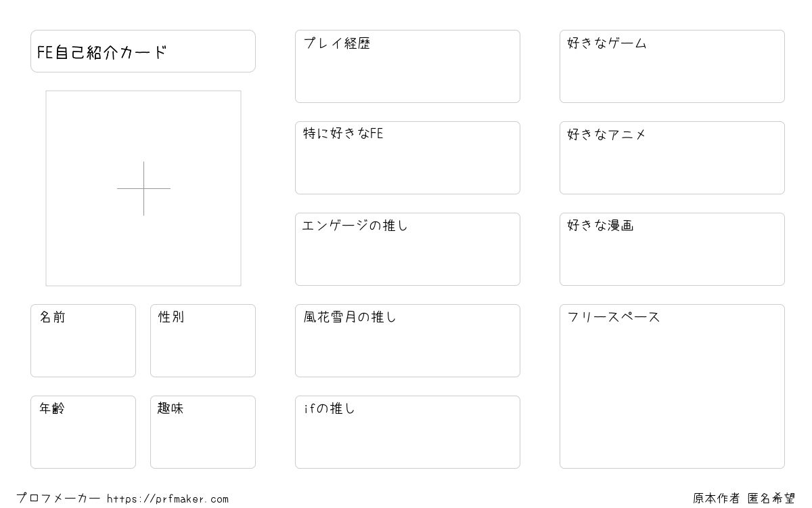The width and height of the screenshot is (812, 508).
Task: Click the plus crosshair in image placeholder
Action: [x=143, y=188]
